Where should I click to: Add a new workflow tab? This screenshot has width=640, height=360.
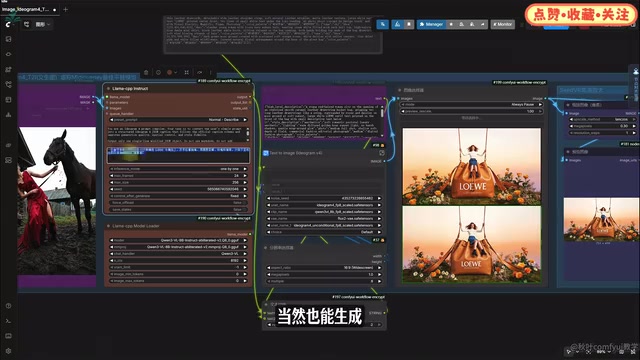[65, 9]
